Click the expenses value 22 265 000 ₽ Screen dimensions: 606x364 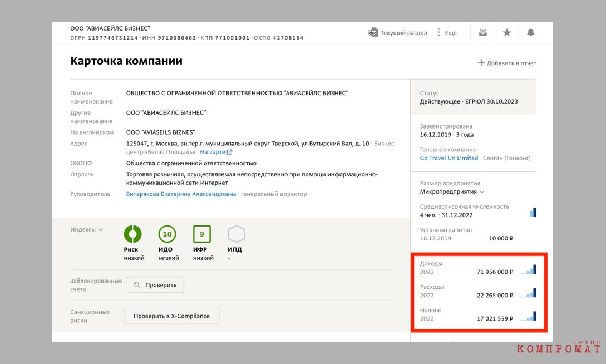495,295
